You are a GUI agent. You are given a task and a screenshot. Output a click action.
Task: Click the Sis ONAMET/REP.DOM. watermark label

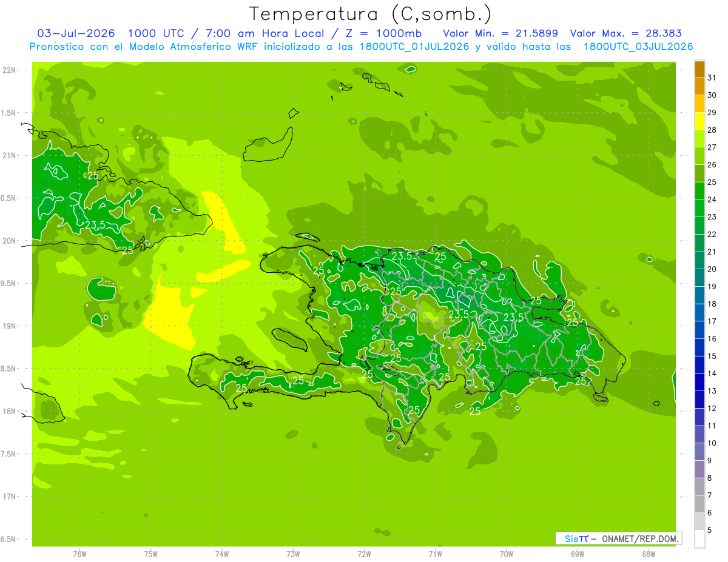point(618,538)
